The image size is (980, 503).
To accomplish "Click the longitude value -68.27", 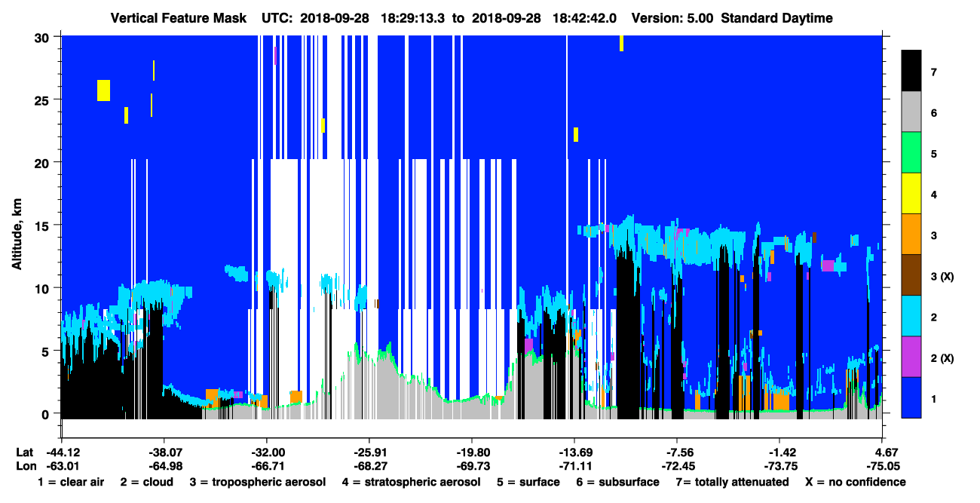I will coord(369,465).
